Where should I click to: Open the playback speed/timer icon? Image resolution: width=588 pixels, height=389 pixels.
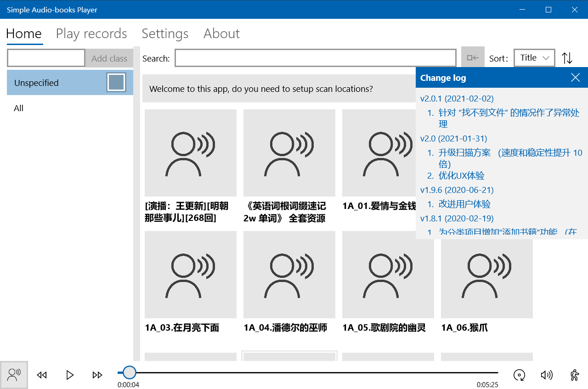(x=519, y=375)
